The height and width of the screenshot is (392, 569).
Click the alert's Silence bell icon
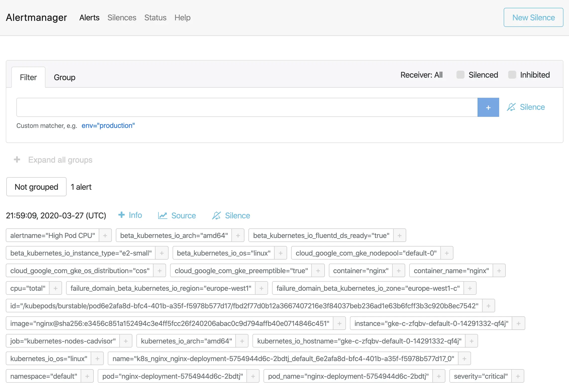point(216,215)
